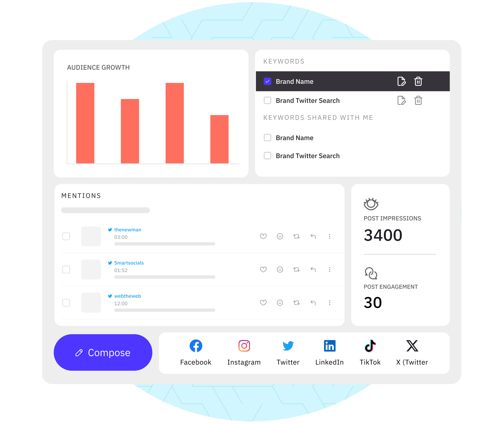Enable the Brand Twitter Search shared keyword
This screenshot has height=424, width=504.
click(x=267, y=156)
